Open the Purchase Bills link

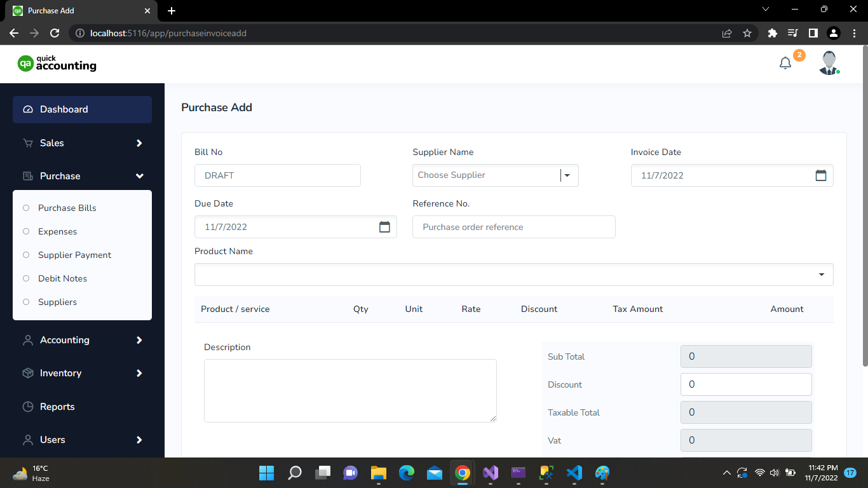[67, 208]
